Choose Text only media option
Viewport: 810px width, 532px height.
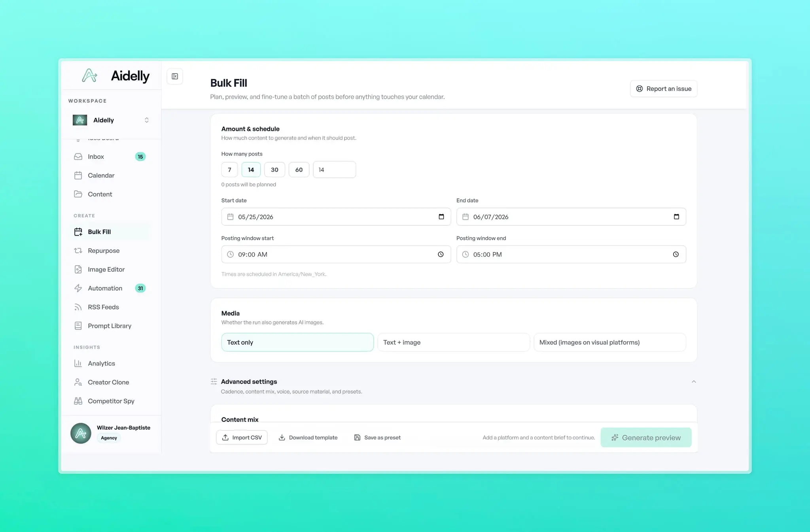[297, 342]
